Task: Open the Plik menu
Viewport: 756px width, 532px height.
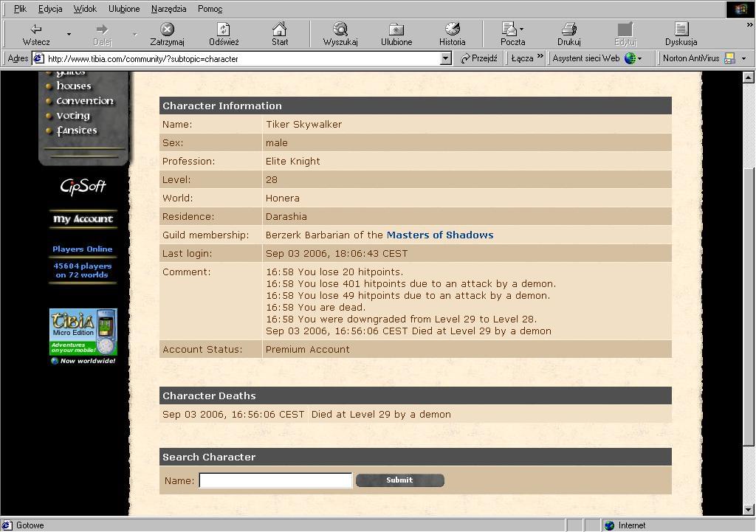Action: 20,9
